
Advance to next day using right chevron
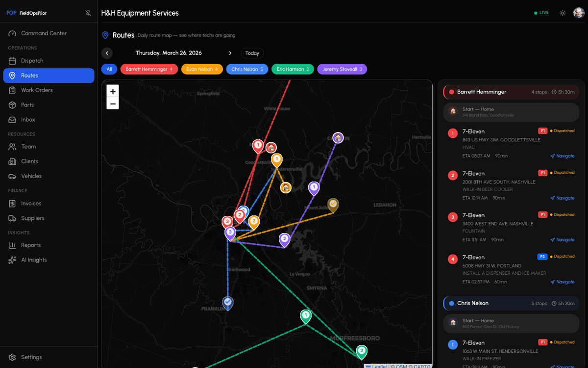(230, 53)
